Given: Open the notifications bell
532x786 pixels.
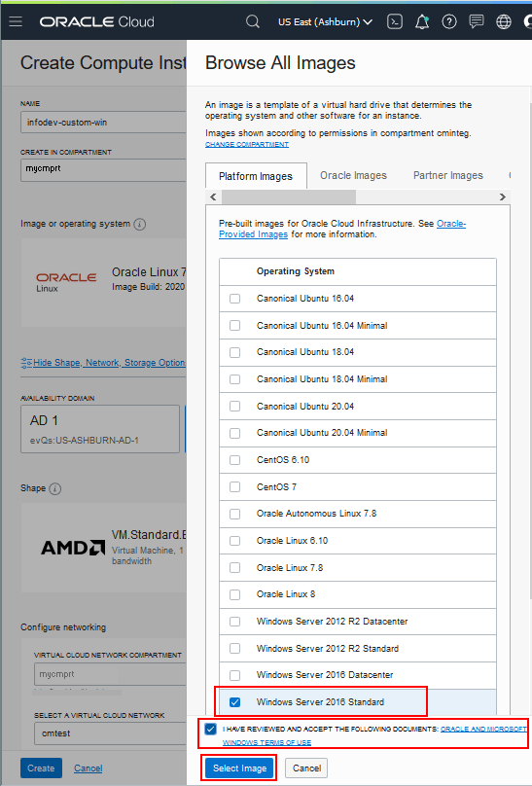Looking at the screenshot, I should tap(422, 21).
